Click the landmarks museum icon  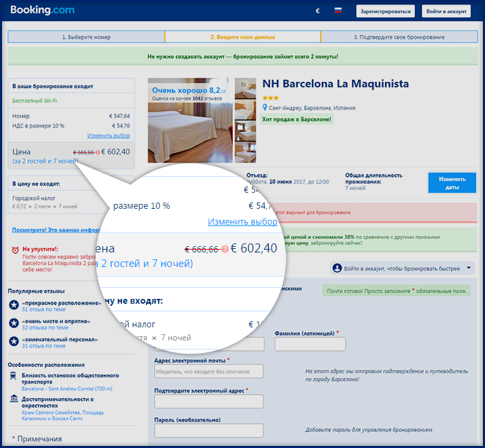click(14, 398)
